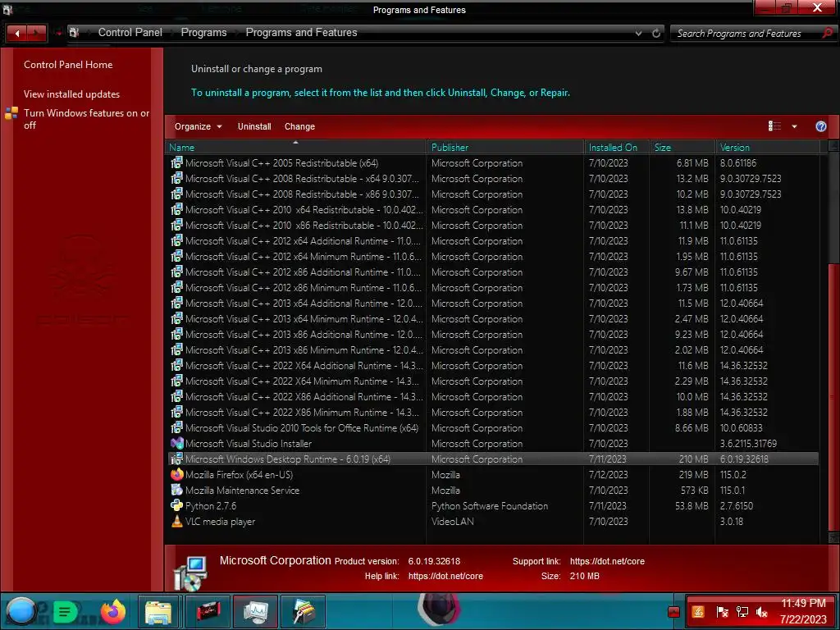Open the Organize dropdown menu
Image resolution: width=840 pixels, height=630 pixels.
click(x=198, y=126)
